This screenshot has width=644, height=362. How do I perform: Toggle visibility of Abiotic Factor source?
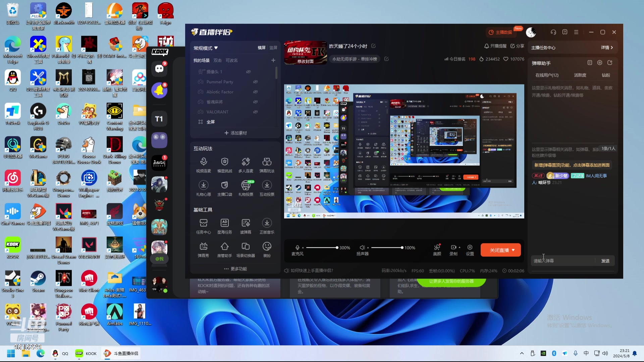255,92
